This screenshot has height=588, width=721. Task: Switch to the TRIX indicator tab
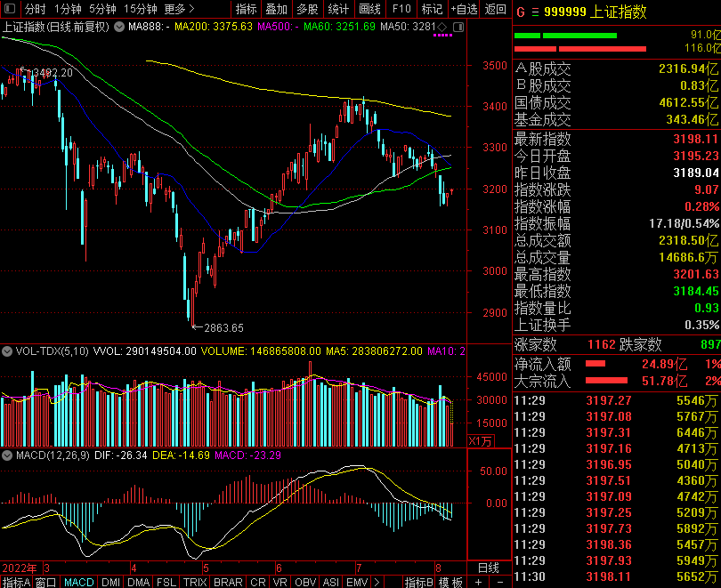pos(194,583)
